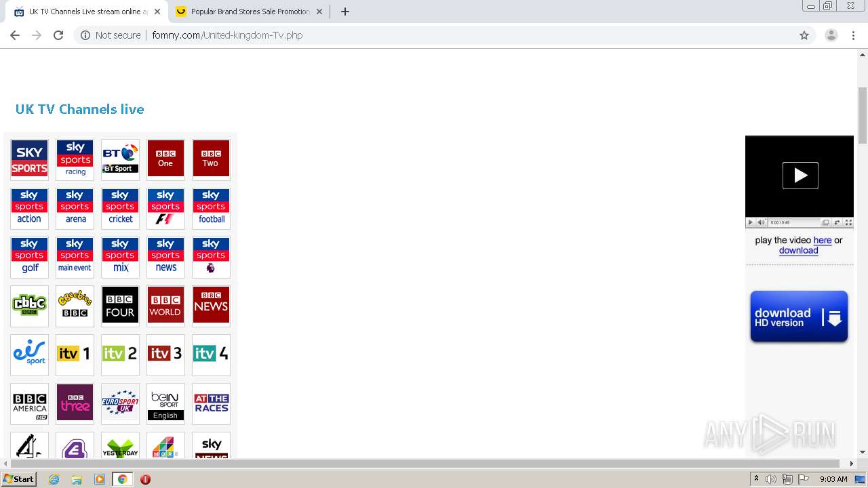
Task: Play the video in the ad player
Action: coord(800,176)
